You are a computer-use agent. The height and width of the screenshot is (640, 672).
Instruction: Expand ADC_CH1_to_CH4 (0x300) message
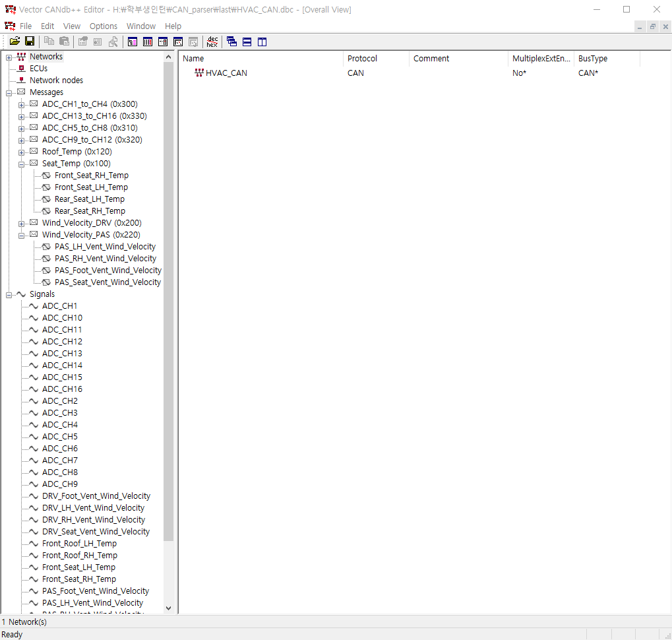21,105
